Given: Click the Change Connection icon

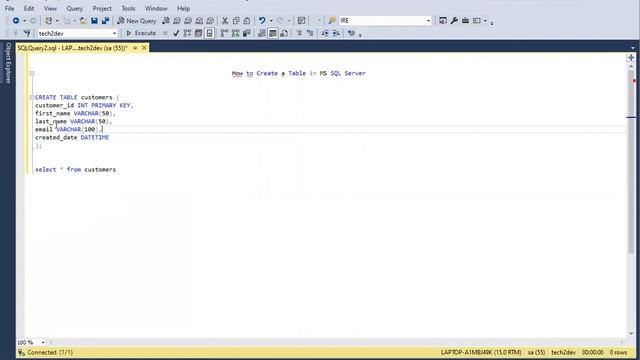Looking at the screenshot, I should (x=27, y=33).
